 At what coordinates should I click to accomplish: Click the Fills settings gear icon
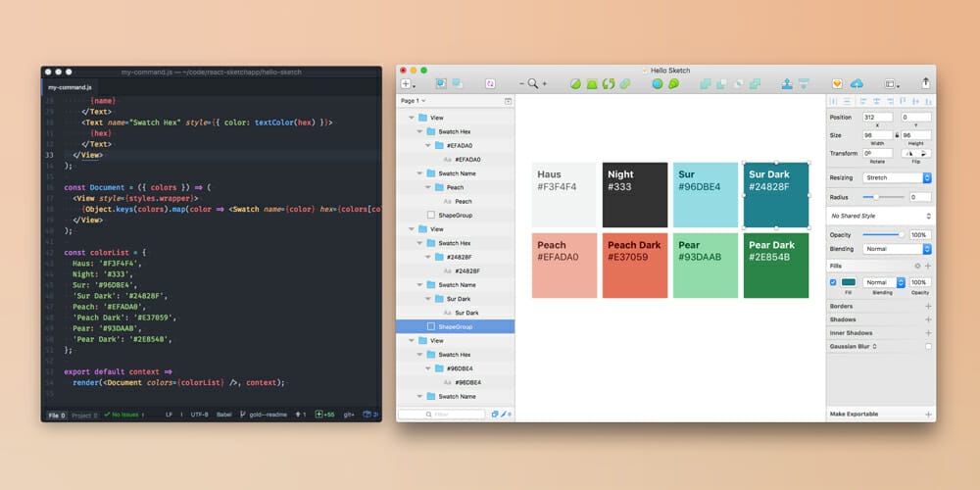tap(917, 266)
